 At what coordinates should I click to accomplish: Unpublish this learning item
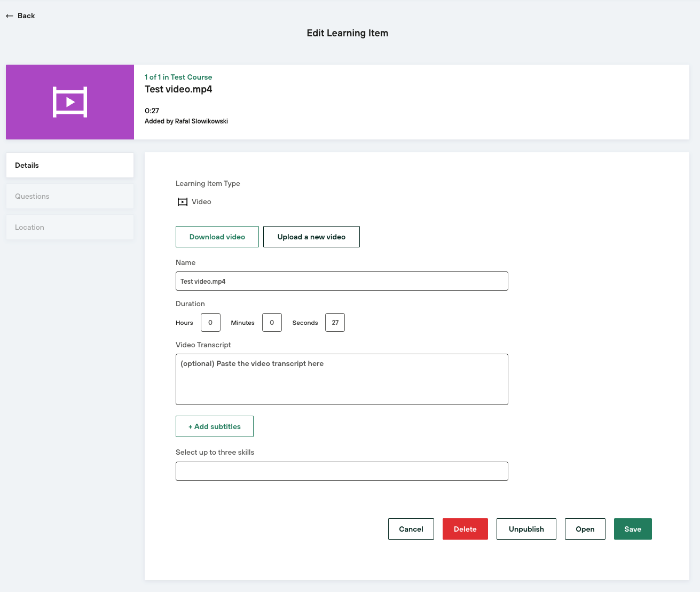[x=526, y=529]
